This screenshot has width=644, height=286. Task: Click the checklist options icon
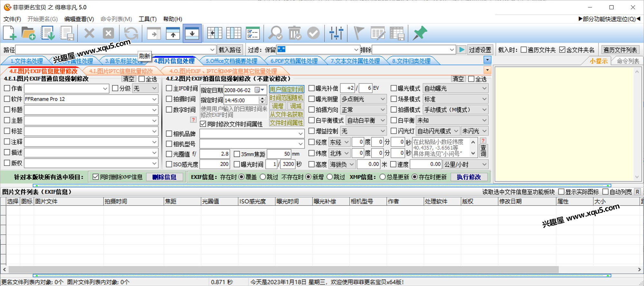coord(253,33)
